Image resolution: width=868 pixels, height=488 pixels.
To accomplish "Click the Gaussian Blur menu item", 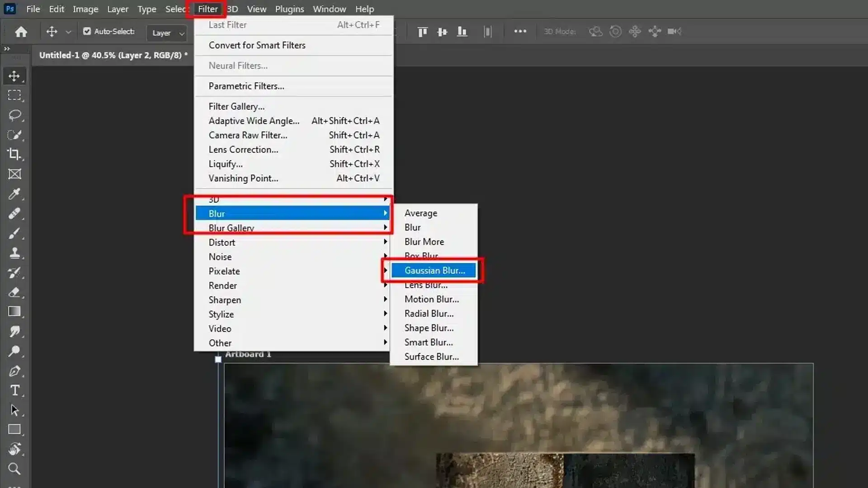I will pos(434,270).
